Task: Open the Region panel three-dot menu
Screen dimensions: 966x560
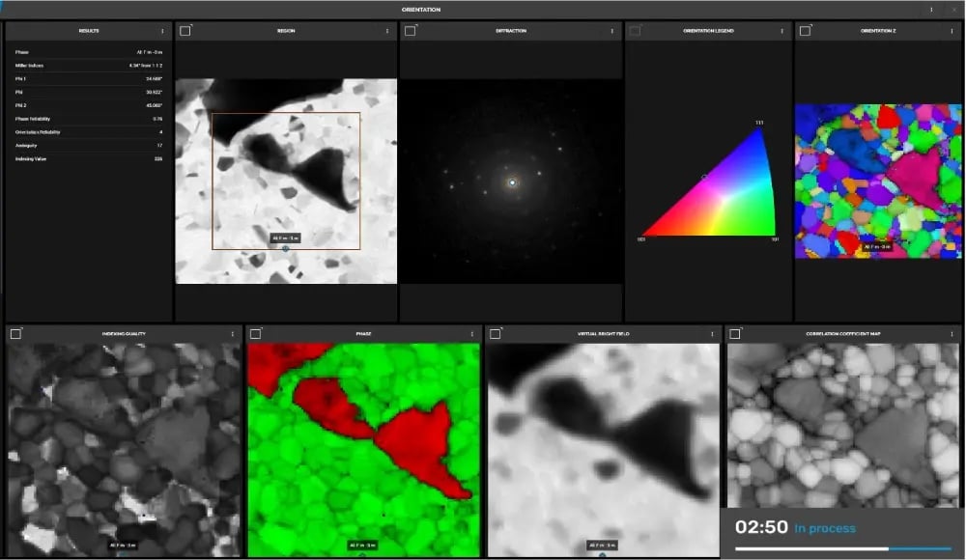Action: [387, 31]
